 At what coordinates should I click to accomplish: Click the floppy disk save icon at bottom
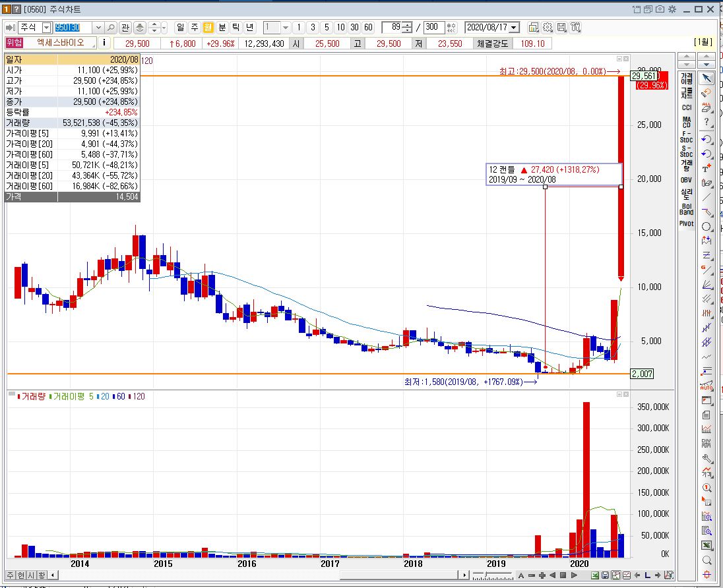coord(606,575)
